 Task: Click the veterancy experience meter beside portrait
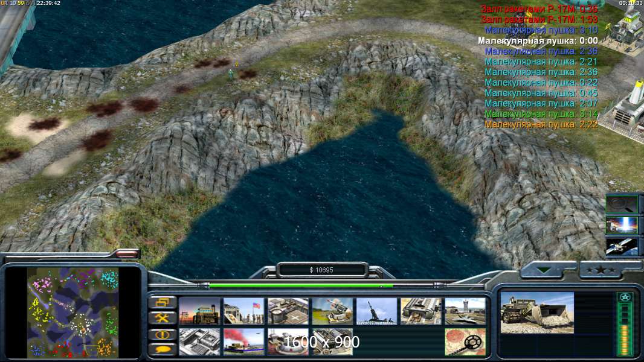pos(625,324)
